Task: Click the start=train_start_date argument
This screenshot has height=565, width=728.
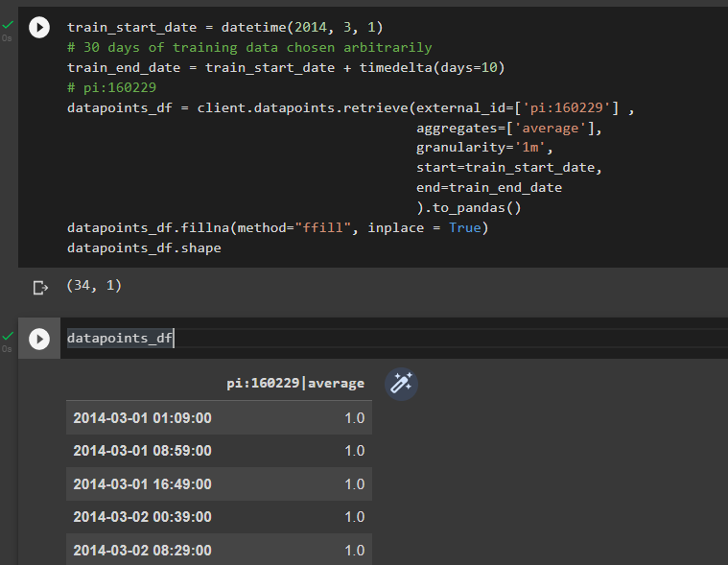Action: pos(509,168)
